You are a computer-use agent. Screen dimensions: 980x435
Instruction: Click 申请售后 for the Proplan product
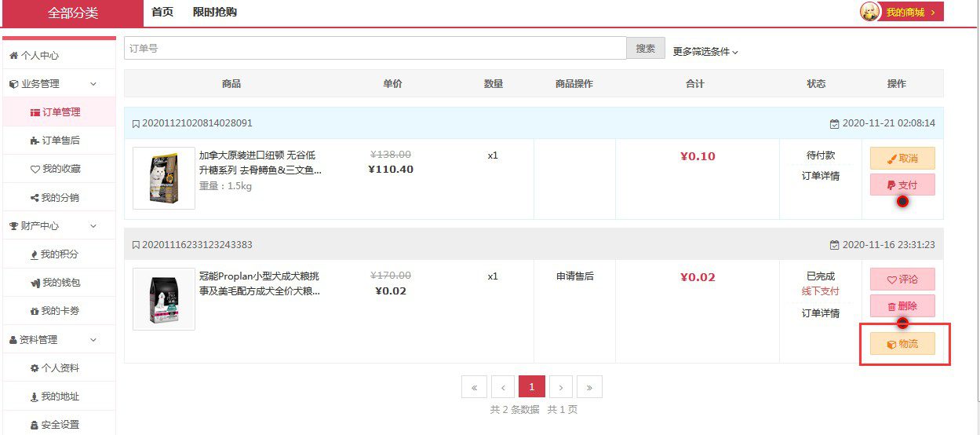tap(574, 276)
